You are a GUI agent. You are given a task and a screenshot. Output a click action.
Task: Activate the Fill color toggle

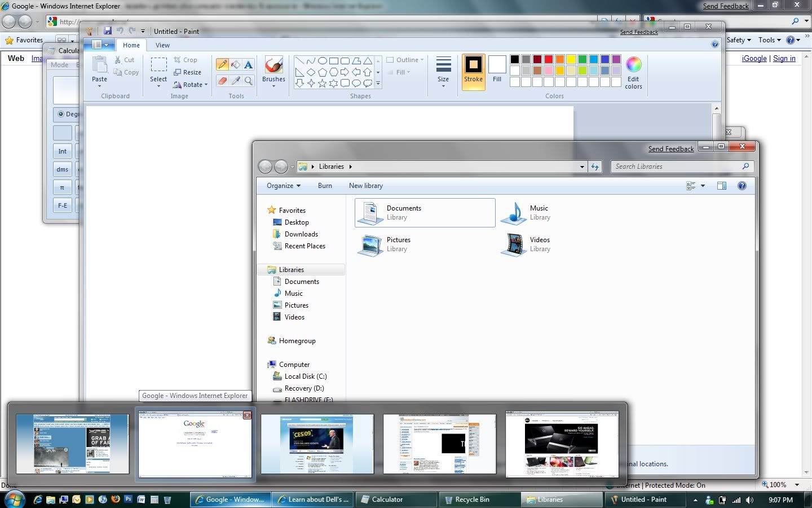pos(497,70)
